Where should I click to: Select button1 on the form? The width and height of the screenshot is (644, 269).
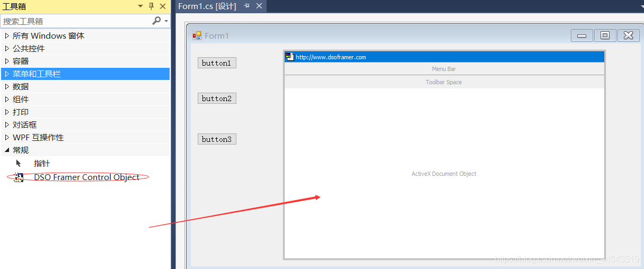(217, 63)
